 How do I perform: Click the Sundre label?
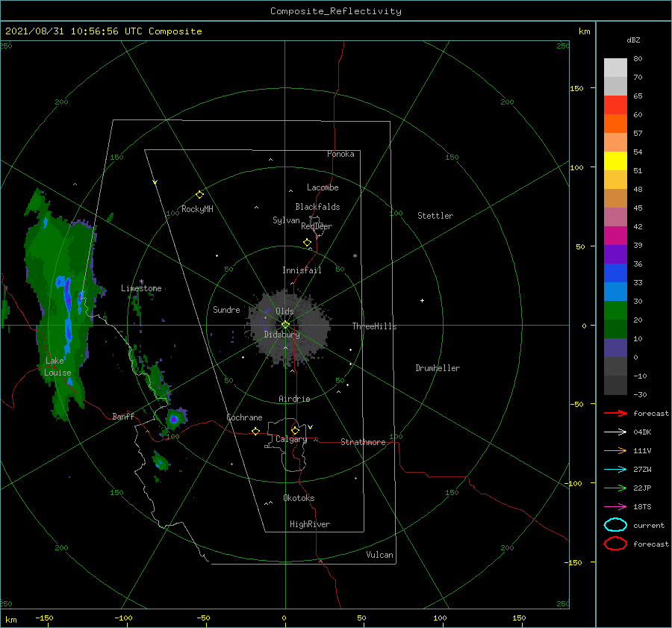226,309
